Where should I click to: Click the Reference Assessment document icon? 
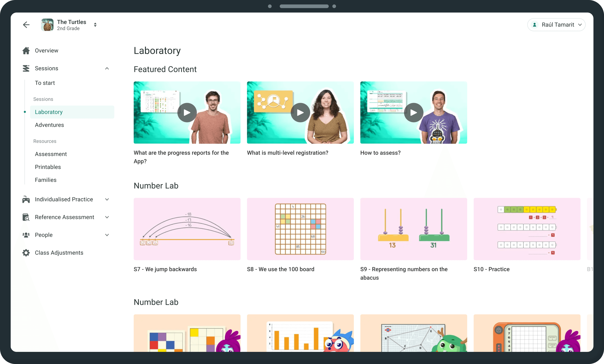(26, 217)
